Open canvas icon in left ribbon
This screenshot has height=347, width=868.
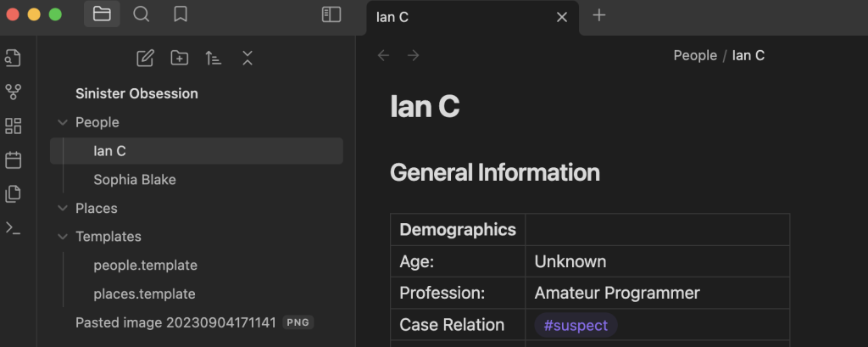pos(13,126)
